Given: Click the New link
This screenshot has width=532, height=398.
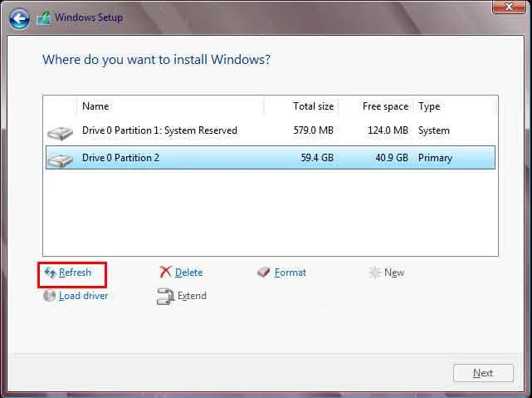Looking at the screenshot, I should pos(394,273).
